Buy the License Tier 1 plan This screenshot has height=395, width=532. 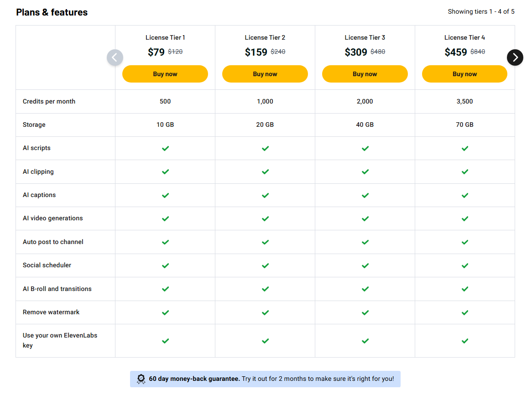[x=165, y=74]
